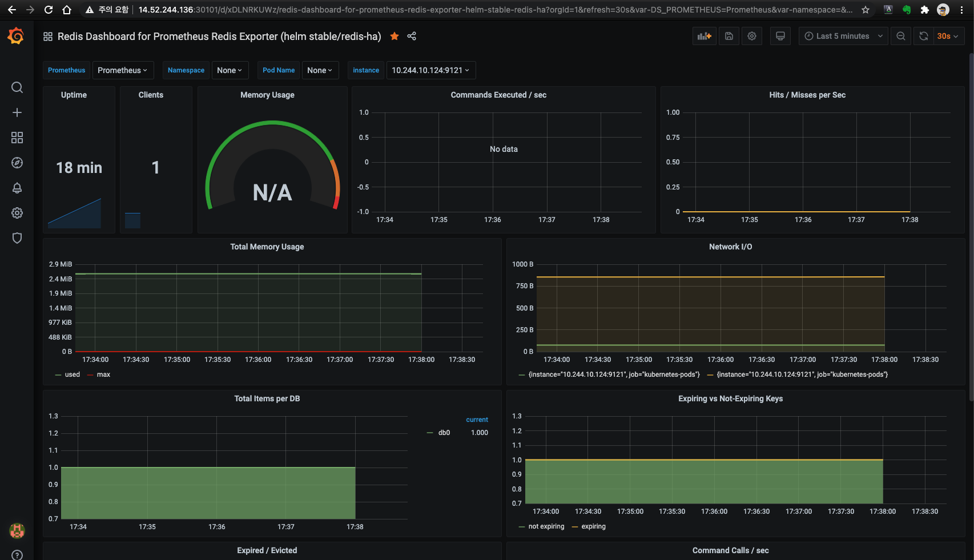
Task: Click the '18 min' uptime value
Action: click(79, 168)
